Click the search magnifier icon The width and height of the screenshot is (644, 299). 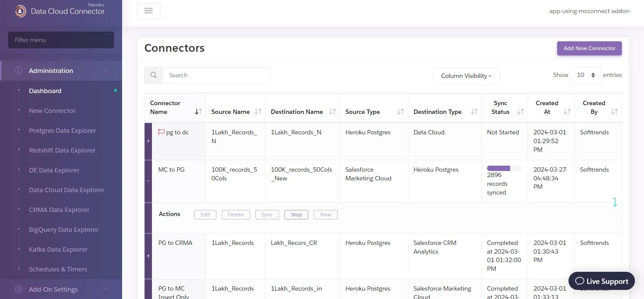point(154,75)
